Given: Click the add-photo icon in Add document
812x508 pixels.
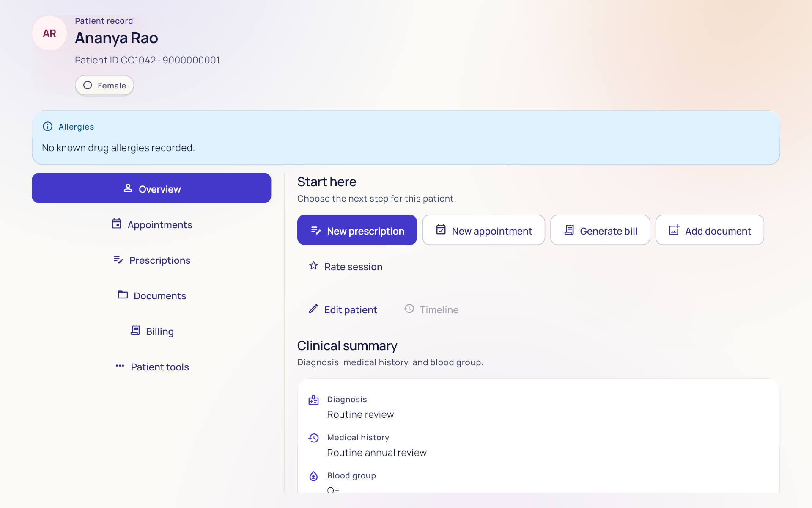Looking at the screenshot, I should click(x=674, y=229).
